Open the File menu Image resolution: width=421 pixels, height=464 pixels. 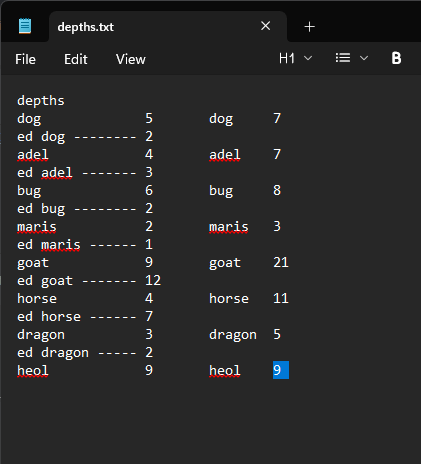pos(25,59)
